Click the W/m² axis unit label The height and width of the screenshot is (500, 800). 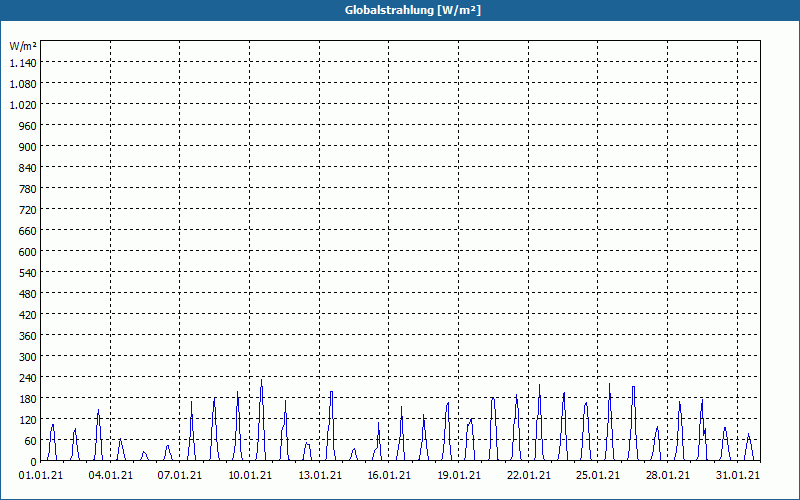pyautogui.click(x=23, y=46)
